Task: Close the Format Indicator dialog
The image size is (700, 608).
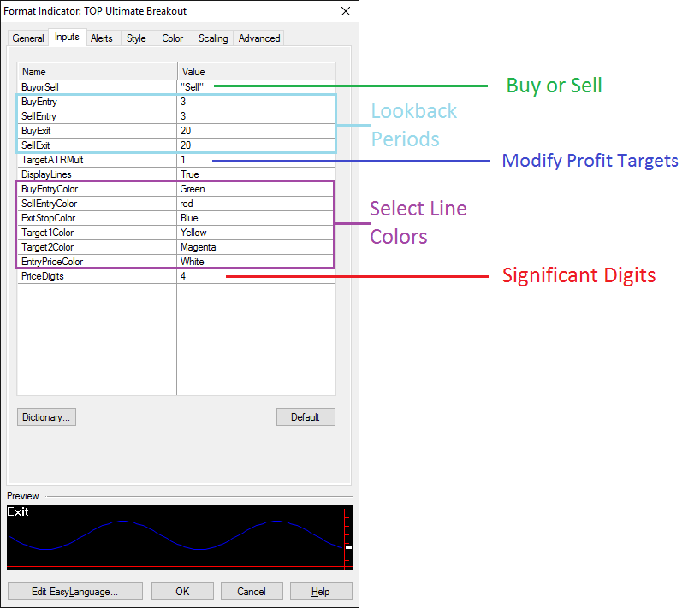Action: (x=345, y=11)
